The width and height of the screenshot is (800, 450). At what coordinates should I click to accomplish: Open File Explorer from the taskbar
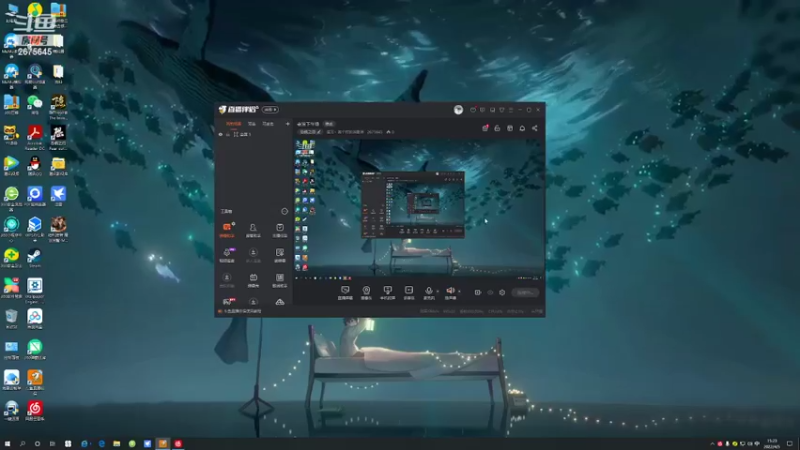pos(116,443)
